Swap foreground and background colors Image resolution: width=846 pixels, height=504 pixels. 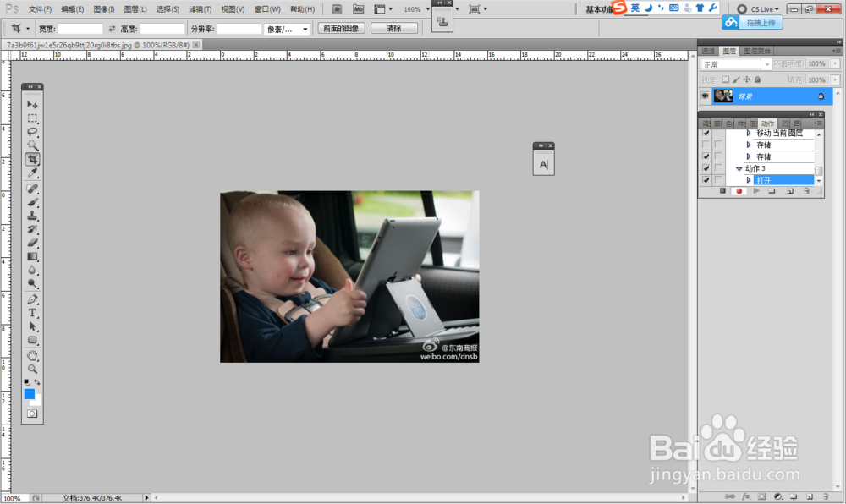point(37,381)
